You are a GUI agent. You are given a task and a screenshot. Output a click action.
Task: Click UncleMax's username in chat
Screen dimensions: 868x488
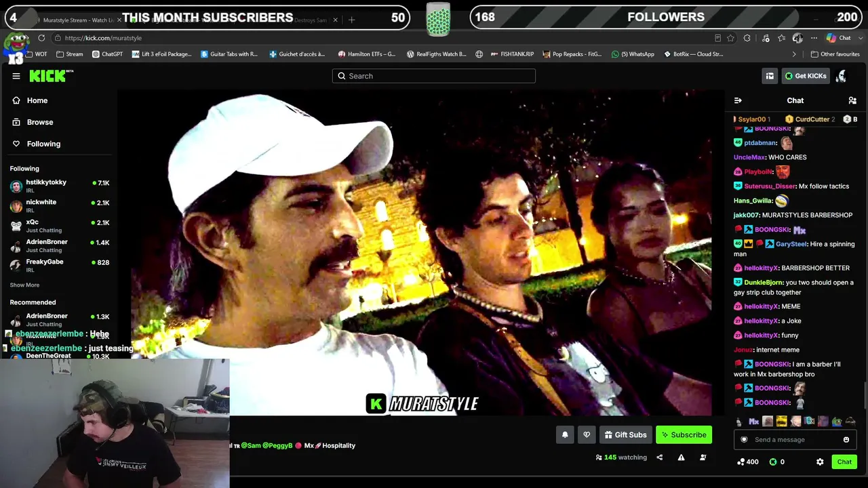[749, 157]
